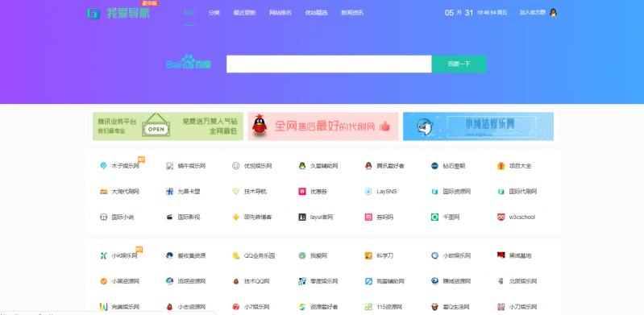Screen dimensions: 644x315
Task: Open the 分类 categories menu
Action: pyautogui.click(x=214, y=13)
